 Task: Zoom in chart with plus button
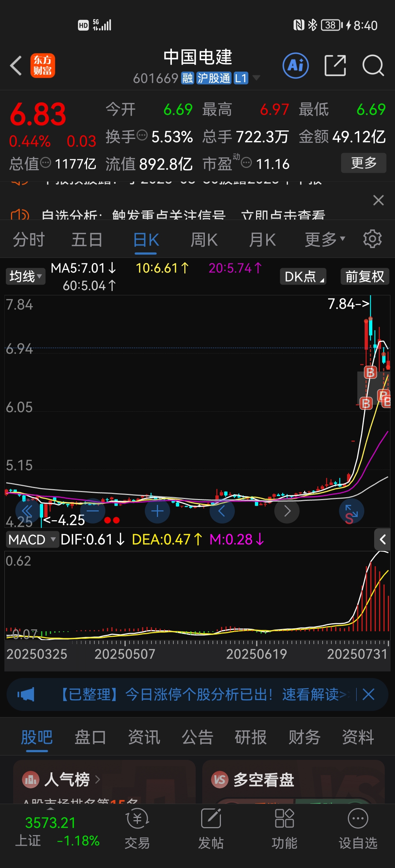click(157, 511)
